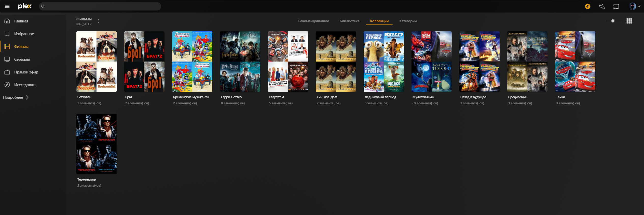Click the Средиземье title text
Viewport: 644px width, 215px height.
pyautogui.click(x=517, y=97)
